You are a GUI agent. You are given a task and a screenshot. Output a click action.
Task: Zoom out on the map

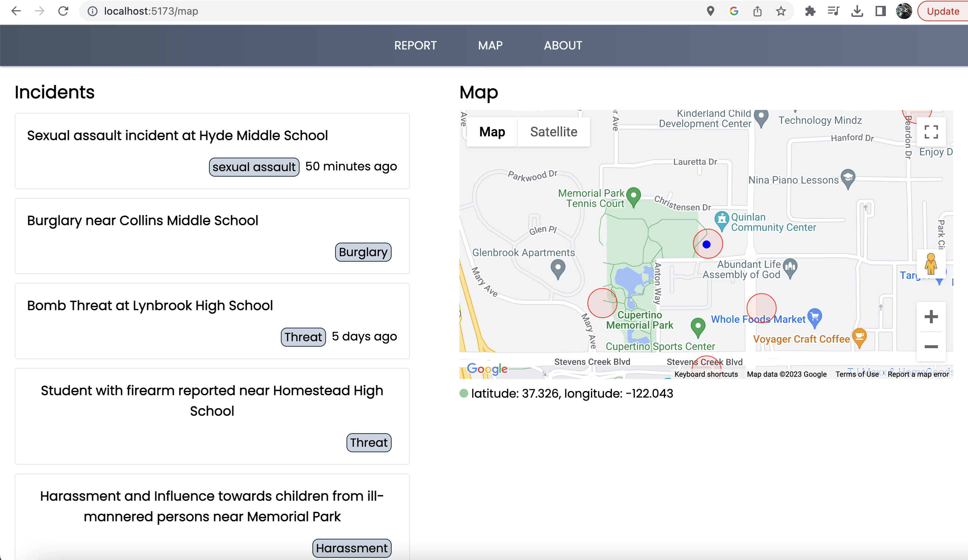coord(931,347)
